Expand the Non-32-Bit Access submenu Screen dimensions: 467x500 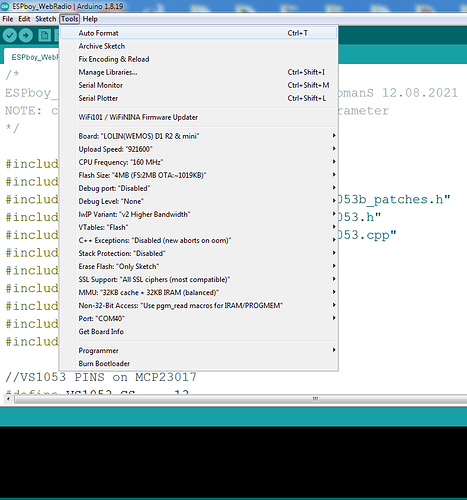pos(199,305)
